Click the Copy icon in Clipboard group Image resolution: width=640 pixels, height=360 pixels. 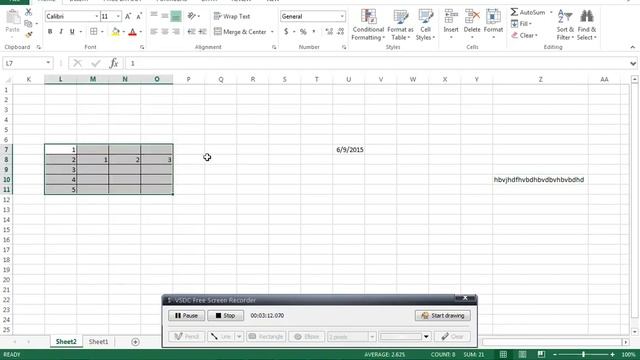28,24
